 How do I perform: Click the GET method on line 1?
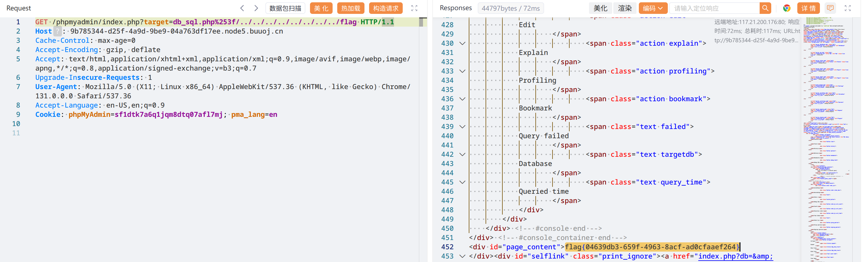(41, 22)
